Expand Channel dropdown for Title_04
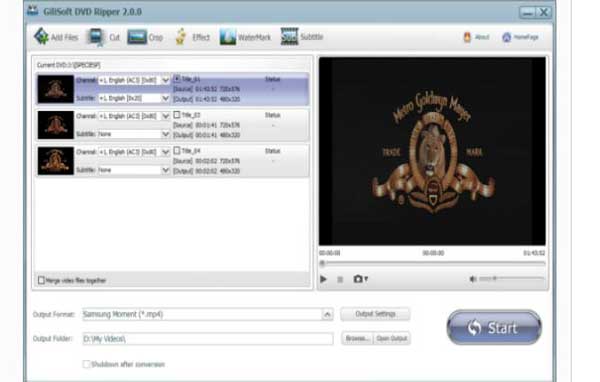The image size is (600, 382). [165, 152]
